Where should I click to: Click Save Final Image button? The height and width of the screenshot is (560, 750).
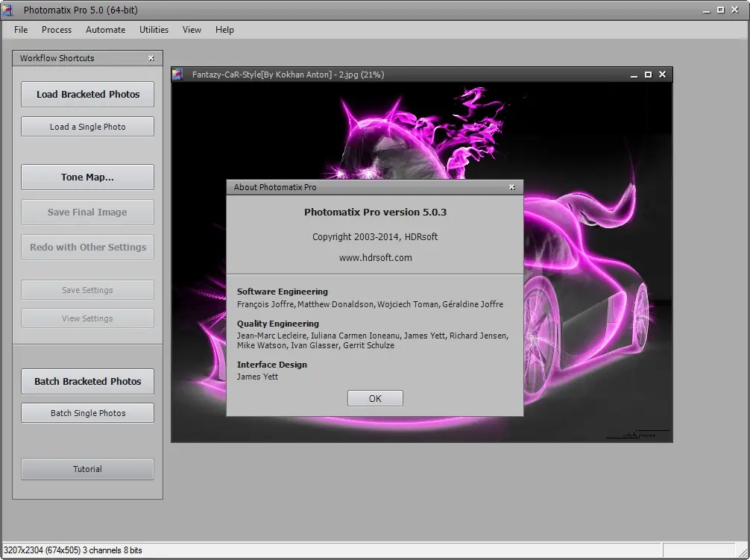pyautogui.click(x=87, y=212)
